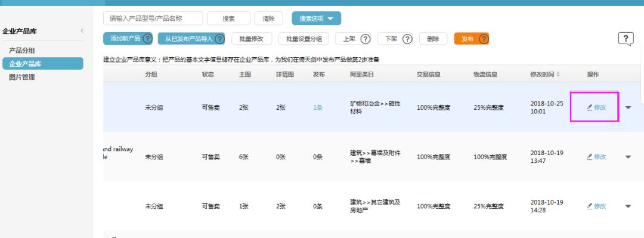
Task: Click the 6张 main image count cell
Action: pyautogui.click(x=244, y=157)
